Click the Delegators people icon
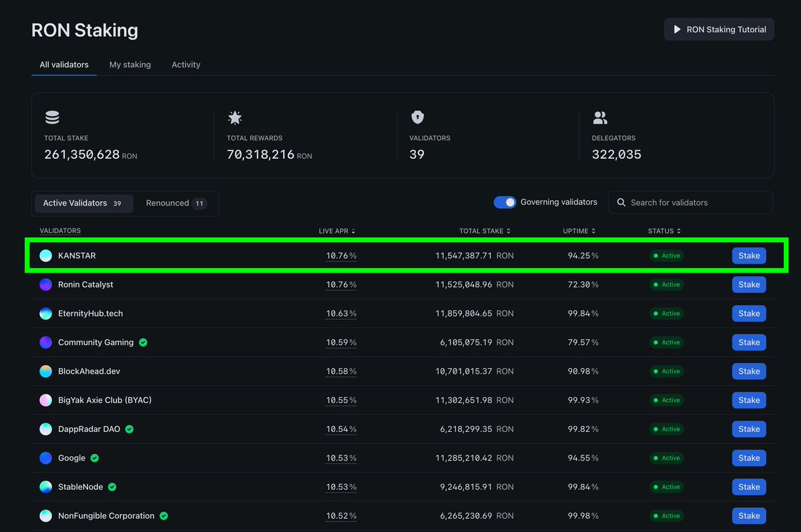This screenshot has width=801, height=532. pos(600,118)
